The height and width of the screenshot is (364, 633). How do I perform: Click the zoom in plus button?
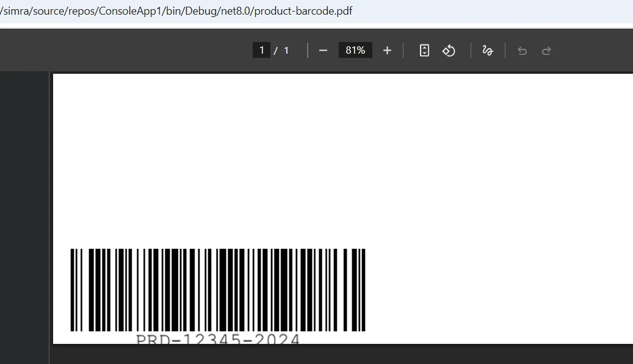pos(387,51)
